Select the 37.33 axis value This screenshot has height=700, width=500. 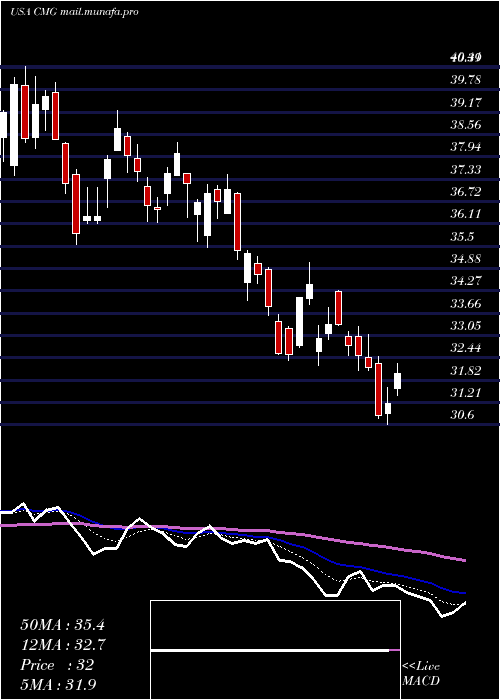(x=466, y=169)
